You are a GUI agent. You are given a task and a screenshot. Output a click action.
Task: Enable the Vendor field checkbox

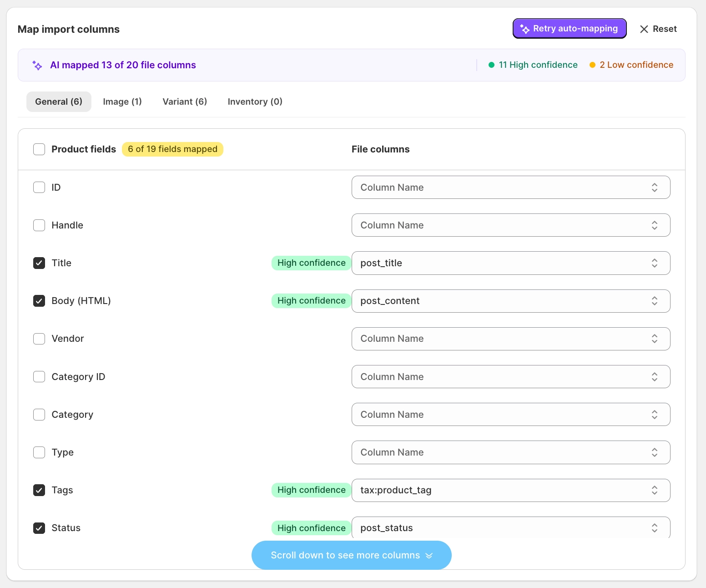[x=39, y=339]
